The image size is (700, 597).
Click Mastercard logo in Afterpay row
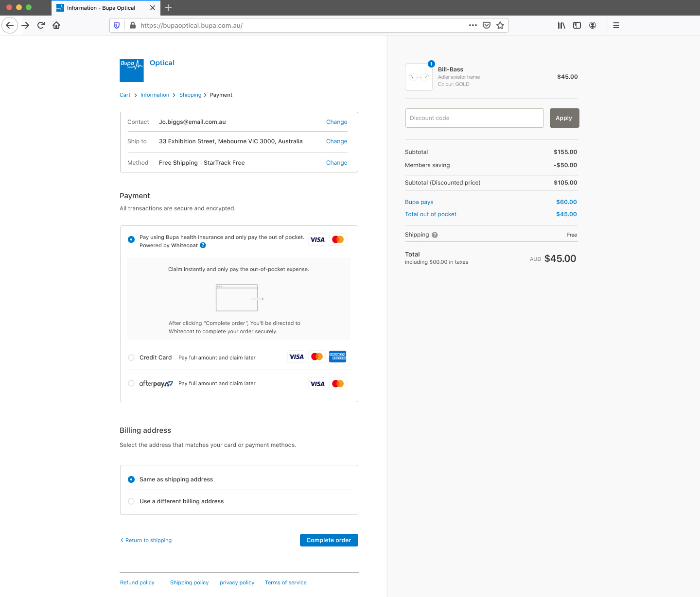click(338, 384)
